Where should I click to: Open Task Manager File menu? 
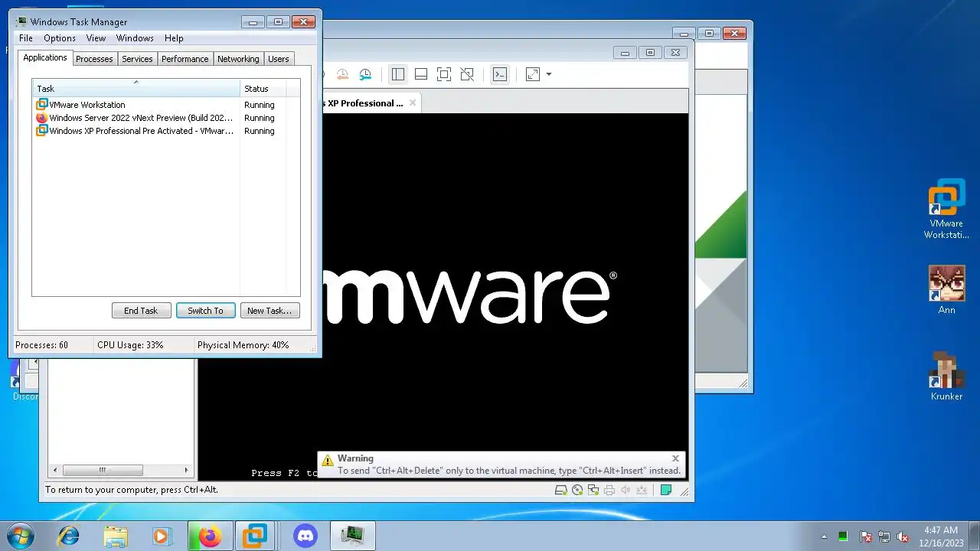[25, 38]
